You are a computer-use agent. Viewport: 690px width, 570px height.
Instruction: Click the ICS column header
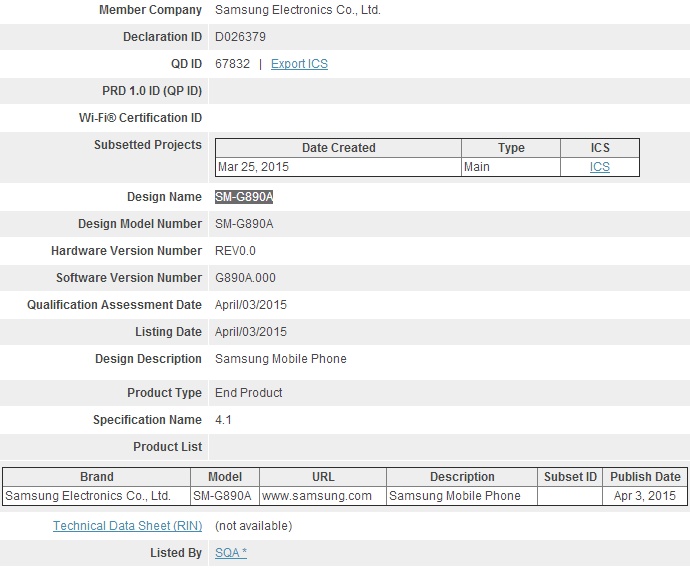[x=600, y=148]
